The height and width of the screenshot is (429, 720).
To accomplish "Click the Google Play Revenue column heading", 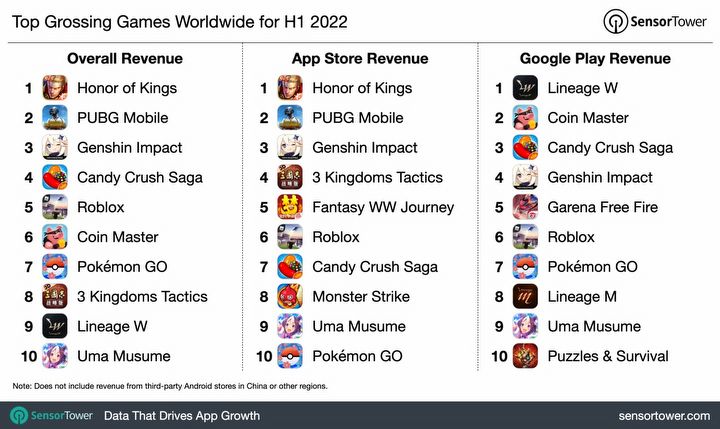I will click(x=596, y=59).
